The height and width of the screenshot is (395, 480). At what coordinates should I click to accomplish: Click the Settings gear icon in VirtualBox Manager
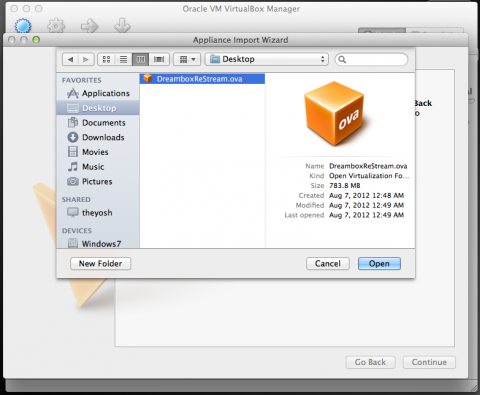point(56,26)
